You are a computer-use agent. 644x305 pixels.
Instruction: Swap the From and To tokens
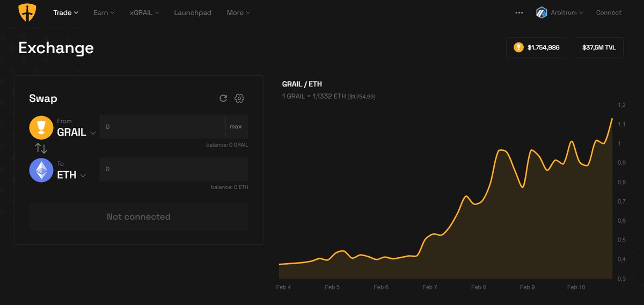click(x=41, y=148)
